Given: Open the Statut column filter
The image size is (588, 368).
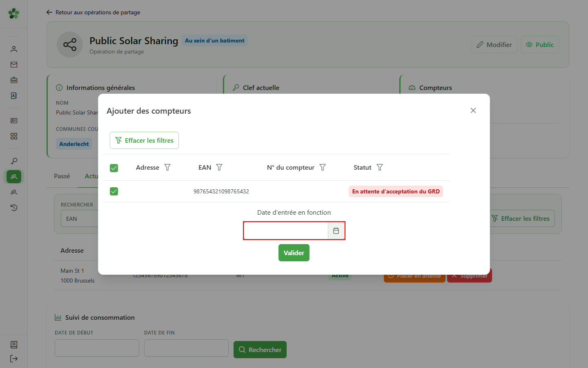Looking at the screenshot, I should pos(380,167).
